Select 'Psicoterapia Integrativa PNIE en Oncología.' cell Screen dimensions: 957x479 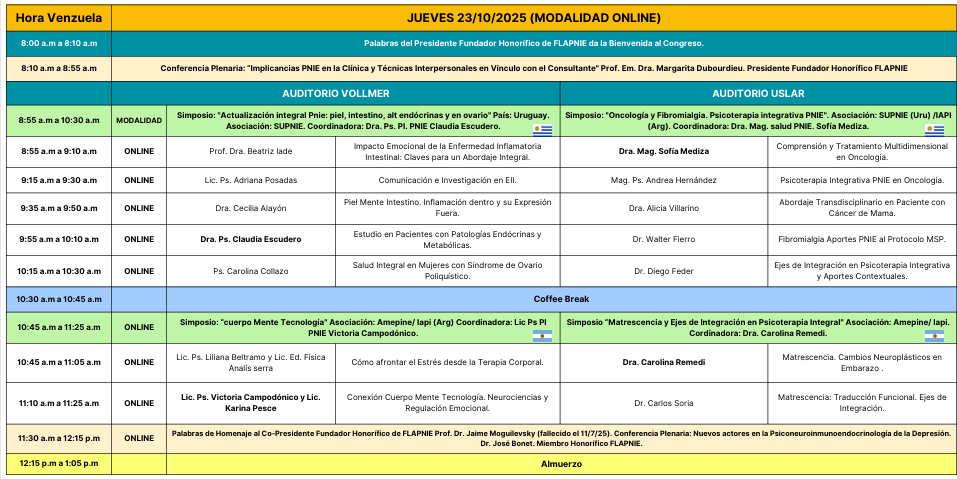point(862,180)
